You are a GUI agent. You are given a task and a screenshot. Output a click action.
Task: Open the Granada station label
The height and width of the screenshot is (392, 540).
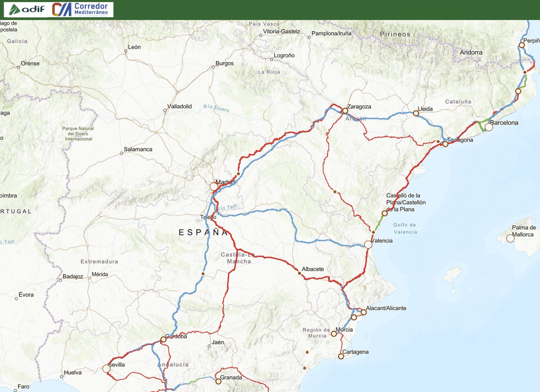coord(230,378)
